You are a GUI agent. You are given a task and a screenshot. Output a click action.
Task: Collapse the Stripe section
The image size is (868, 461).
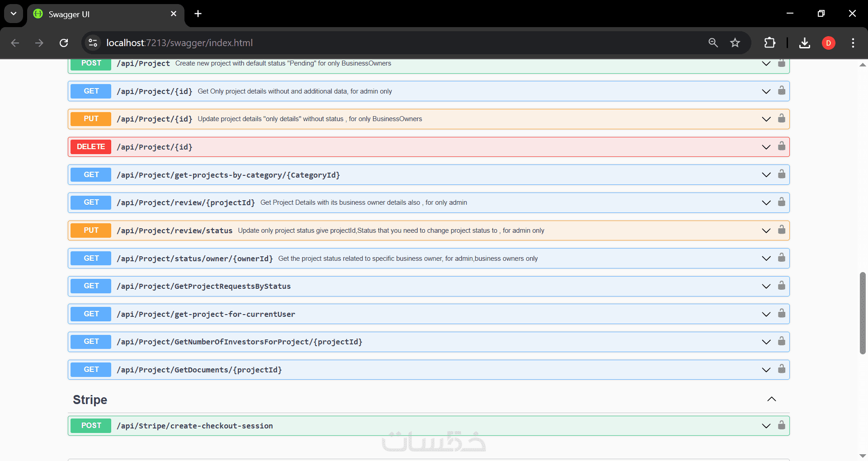pyautogui.click(x=771, y=399)
